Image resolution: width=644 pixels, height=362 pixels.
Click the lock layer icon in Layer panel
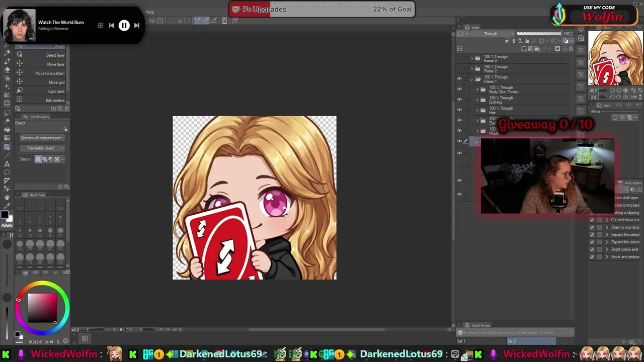click(x=527, y=41)
